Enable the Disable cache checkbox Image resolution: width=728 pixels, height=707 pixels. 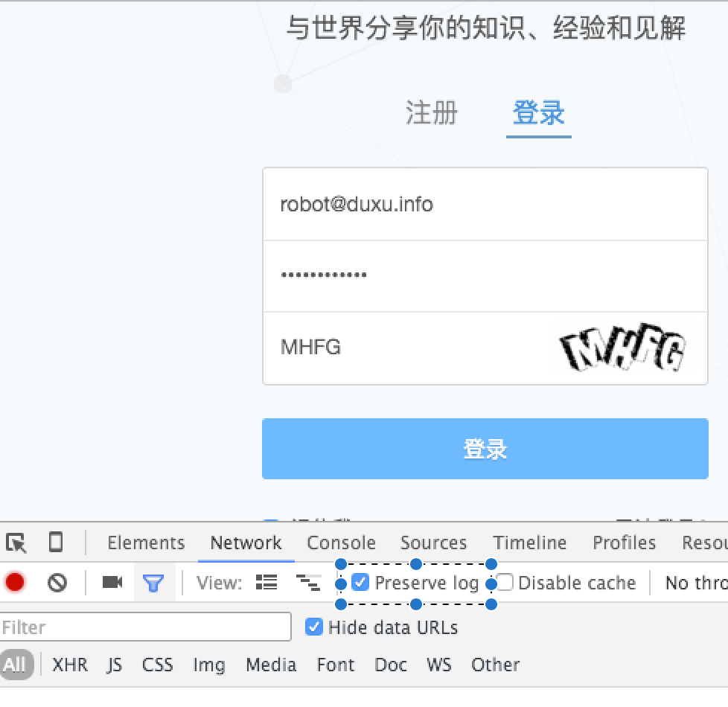504,583
